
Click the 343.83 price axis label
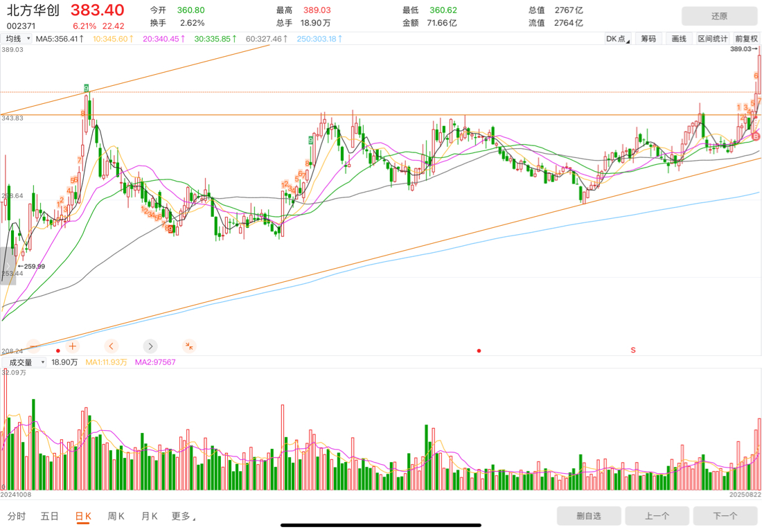[x=12, y=118]
